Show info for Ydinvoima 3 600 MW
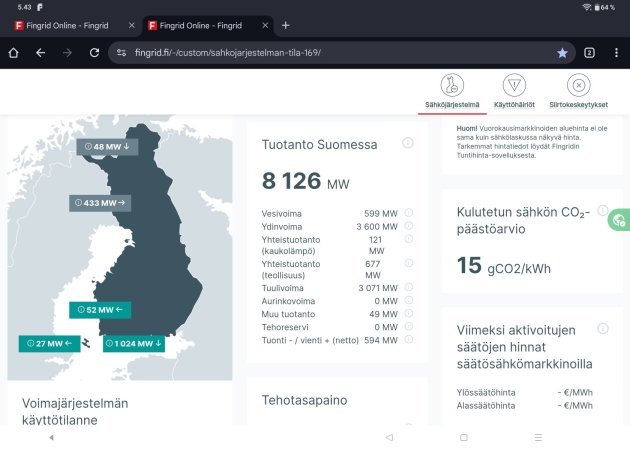 409,226
